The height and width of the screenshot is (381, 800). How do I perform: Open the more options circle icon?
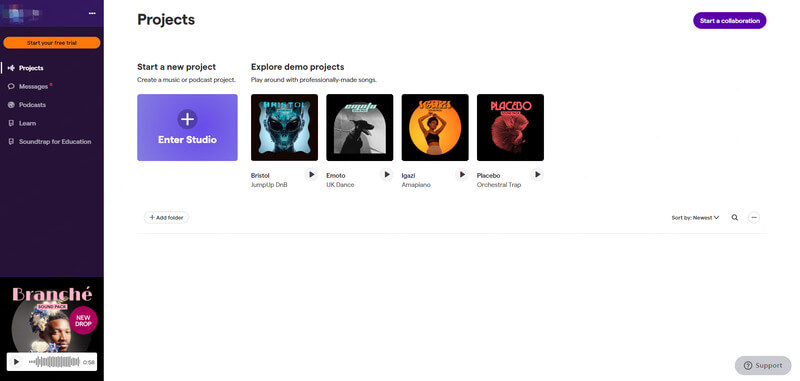point(754,217)
